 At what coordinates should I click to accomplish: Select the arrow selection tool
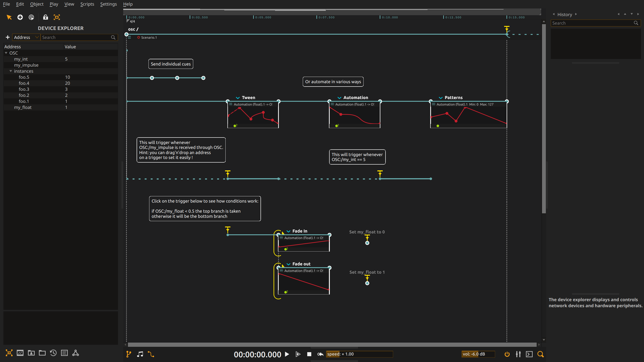pos(9,17)
